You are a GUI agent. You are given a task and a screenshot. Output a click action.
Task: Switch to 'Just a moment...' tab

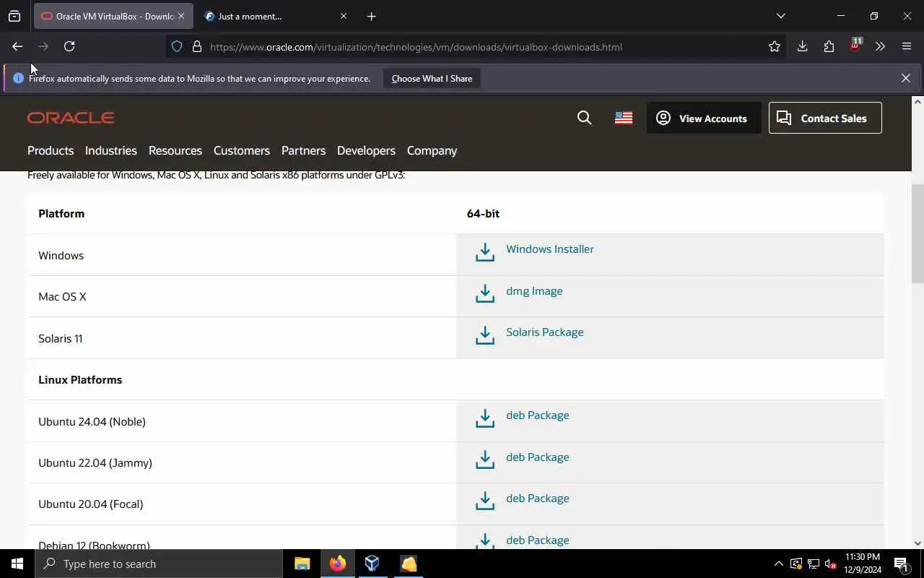tap(275, 16)
